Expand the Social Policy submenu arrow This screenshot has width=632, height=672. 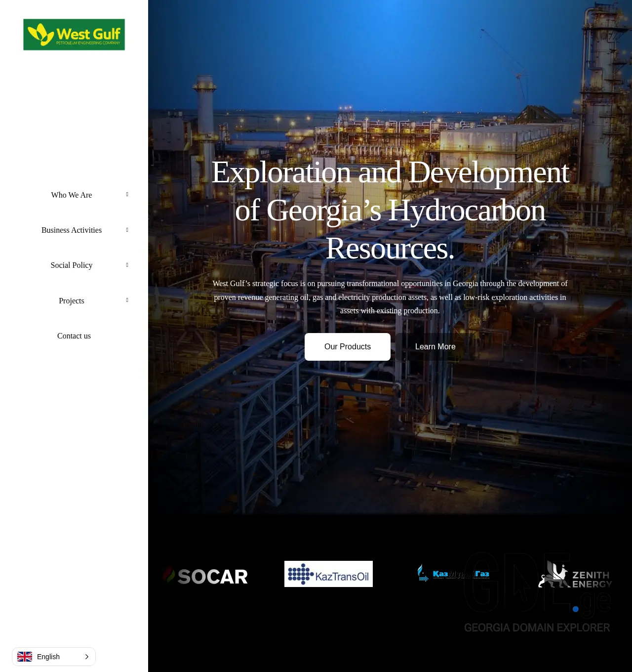[x=127, y=265]
